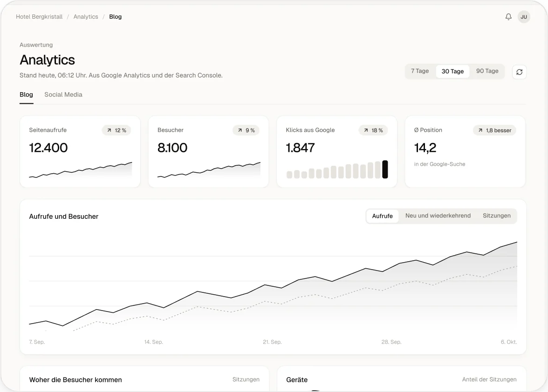This screenshot has height=392, width=548.
Task: Click the Ø Position card label
Action: (x=428, y=130)
